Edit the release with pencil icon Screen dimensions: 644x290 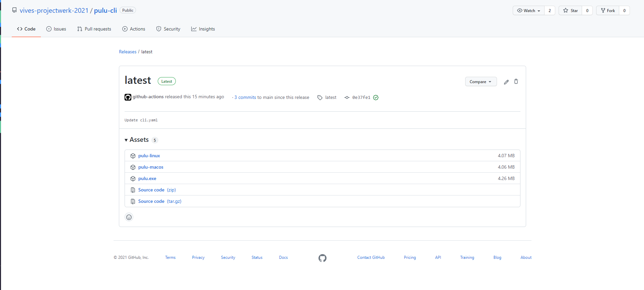(506, 82)
